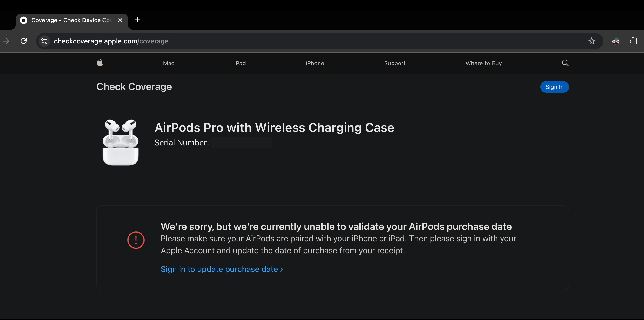Click the error exclamation mark icon
The image size is (644, 320).
[136, 240]
